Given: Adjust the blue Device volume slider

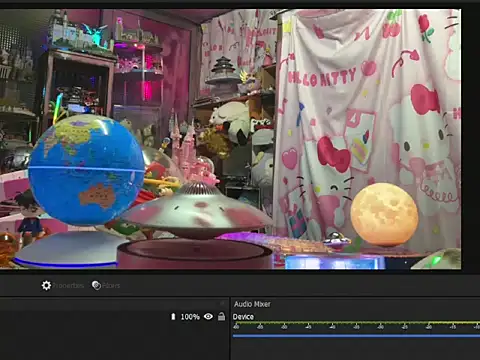Looking at the screenshot, I should click(x=356, y=336).
